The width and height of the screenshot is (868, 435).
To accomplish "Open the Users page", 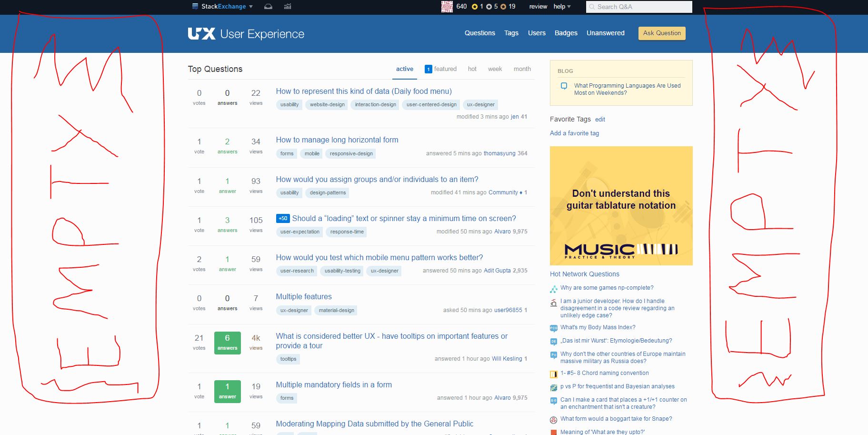I will coord(537,33).
